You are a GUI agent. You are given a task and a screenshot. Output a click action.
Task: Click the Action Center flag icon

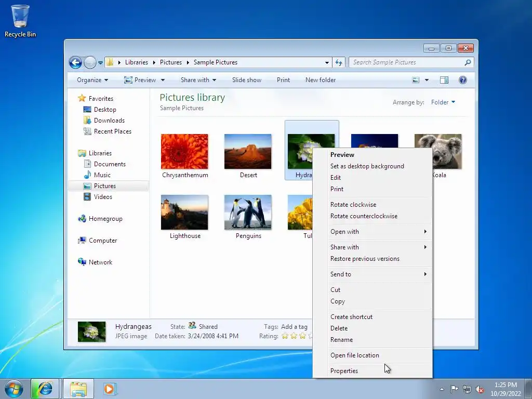coord(454,389)
